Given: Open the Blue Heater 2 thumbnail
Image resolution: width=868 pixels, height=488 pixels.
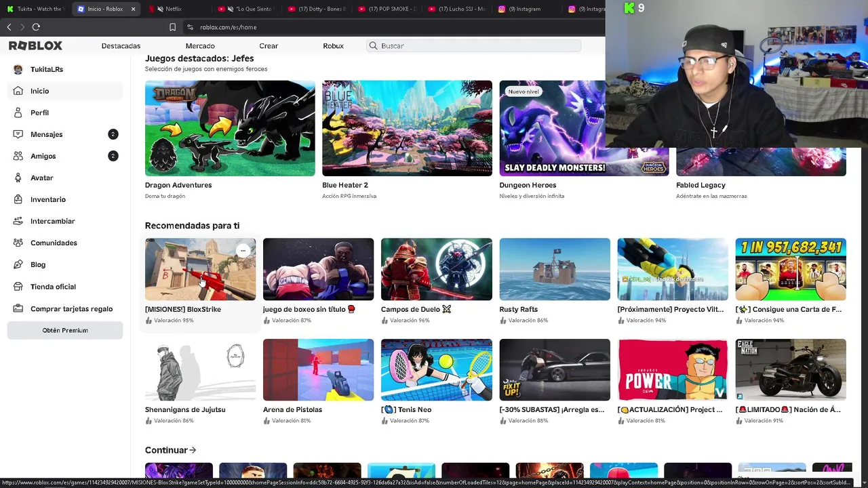Looking at the screenshot, I should click(x=407, y=128).
